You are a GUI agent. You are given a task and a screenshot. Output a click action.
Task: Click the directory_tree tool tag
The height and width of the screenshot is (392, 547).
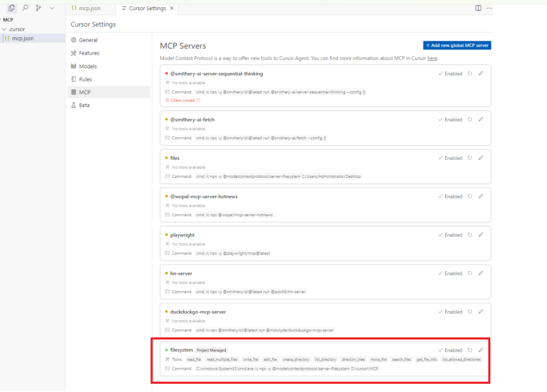point(353,360)
